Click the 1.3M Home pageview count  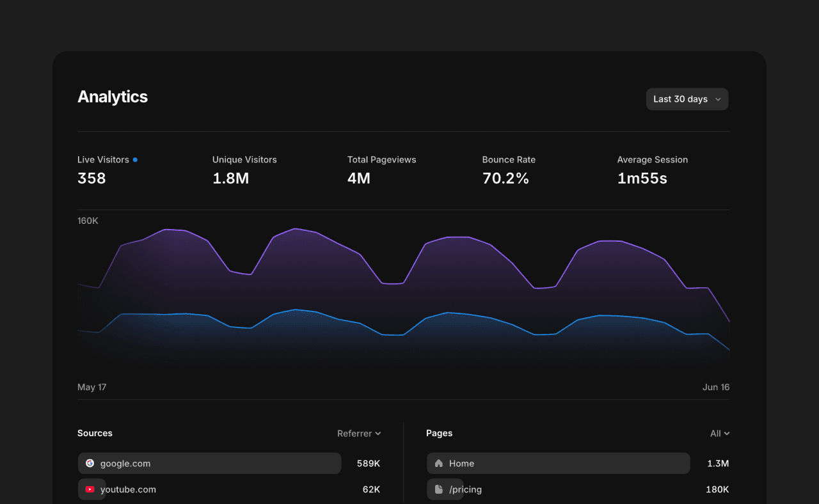click(718, 463)
